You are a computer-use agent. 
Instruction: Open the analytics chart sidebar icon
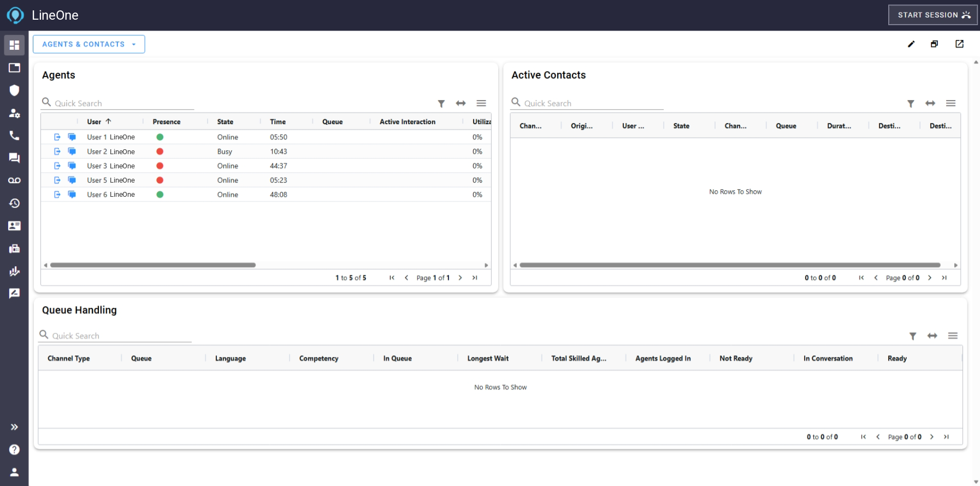click(14, 271)
